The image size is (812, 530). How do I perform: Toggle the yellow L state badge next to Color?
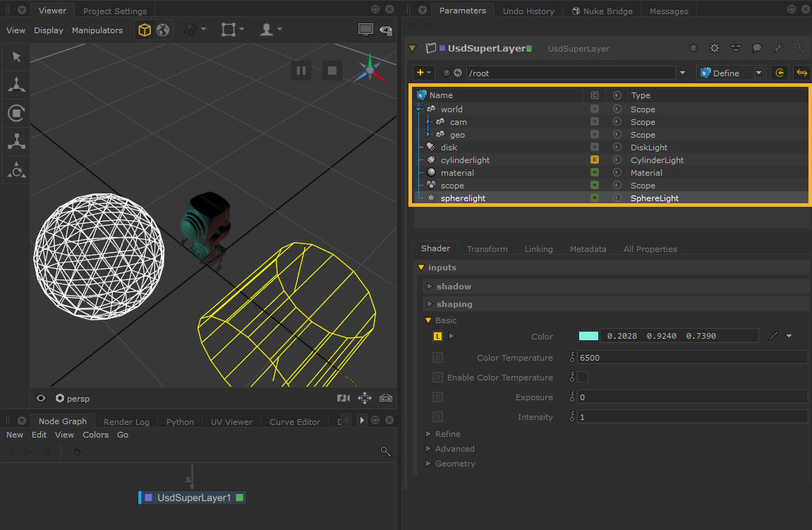tap(437, 337)
